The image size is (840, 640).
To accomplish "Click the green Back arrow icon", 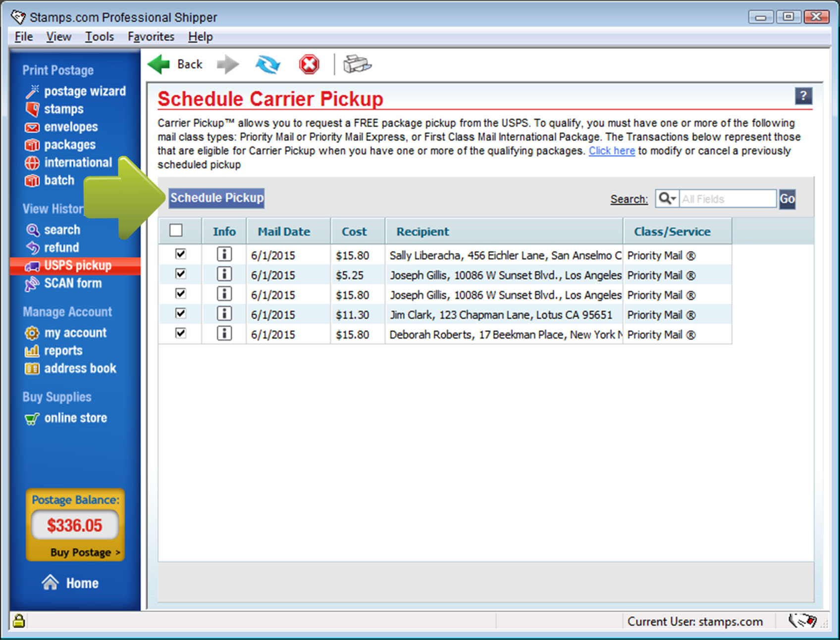I will pyautogui.click(x=158, y=64).
